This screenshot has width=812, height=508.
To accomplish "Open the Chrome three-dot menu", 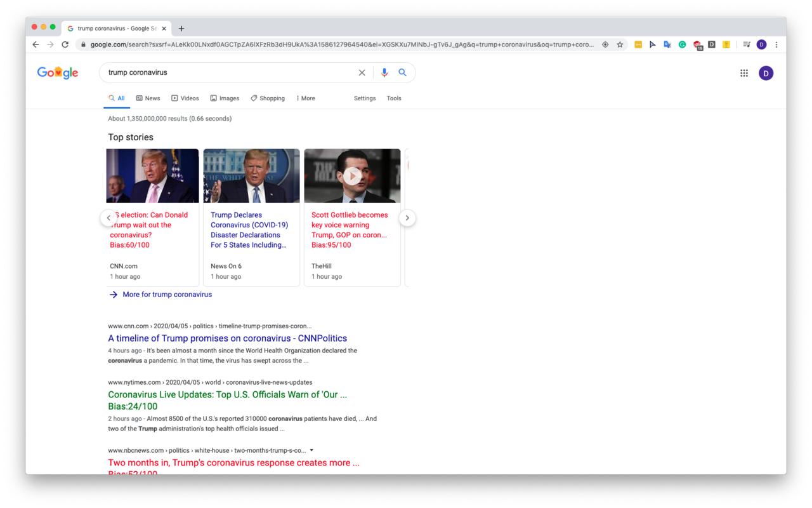I will (776, 44).
